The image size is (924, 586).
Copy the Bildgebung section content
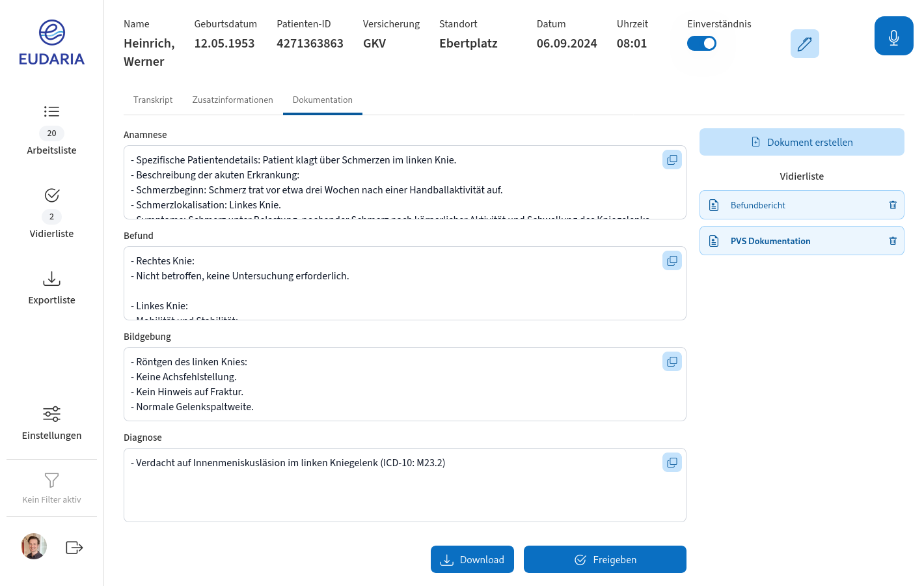[x=672, y=361]
